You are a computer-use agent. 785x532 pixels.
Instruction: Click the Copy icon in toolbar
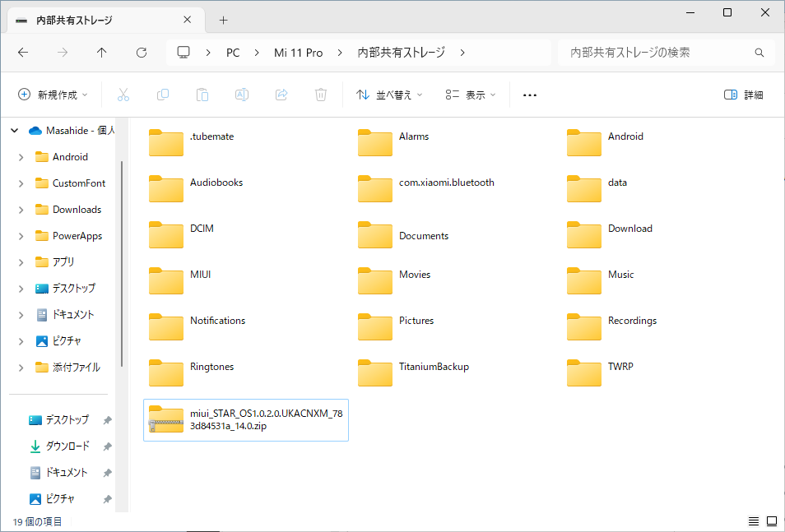163,95
